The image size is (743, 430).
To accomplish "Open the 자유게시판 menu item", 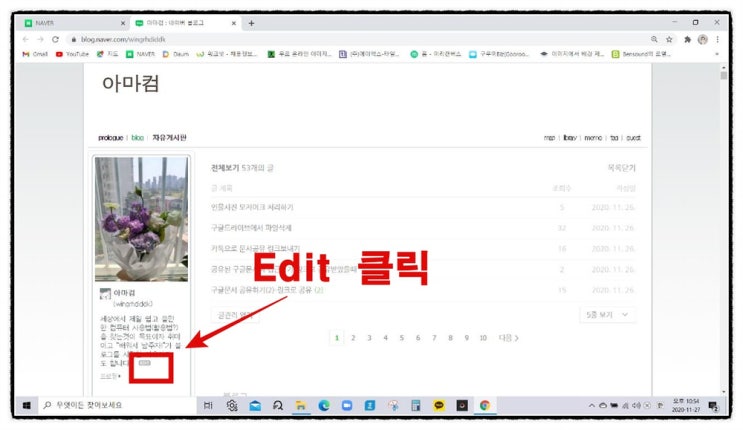I will click(169, 137).
